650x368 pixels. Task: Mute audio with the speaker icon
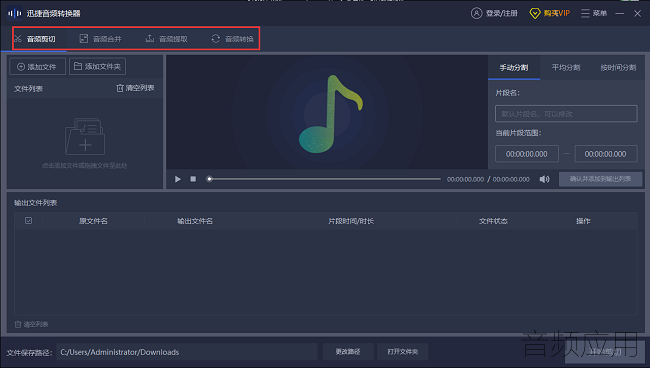(544, 179)
